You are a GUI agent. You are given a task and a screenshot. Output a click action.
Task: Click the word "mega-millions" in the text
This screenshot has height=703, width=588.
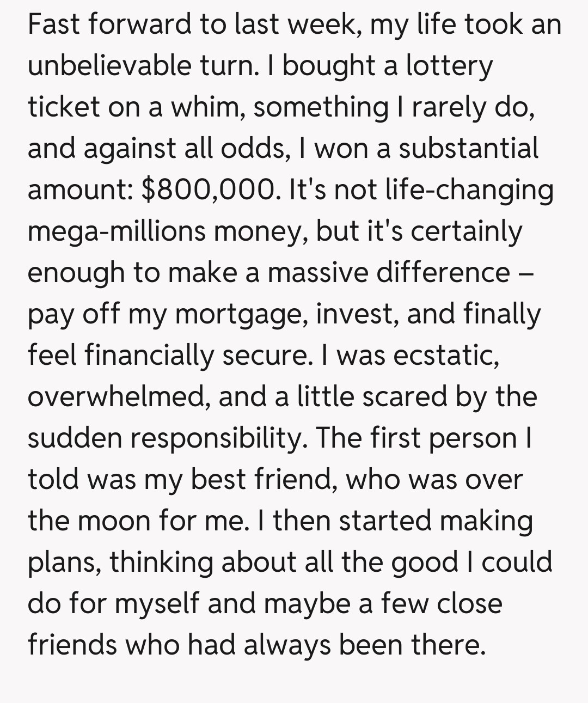(117, 231)
